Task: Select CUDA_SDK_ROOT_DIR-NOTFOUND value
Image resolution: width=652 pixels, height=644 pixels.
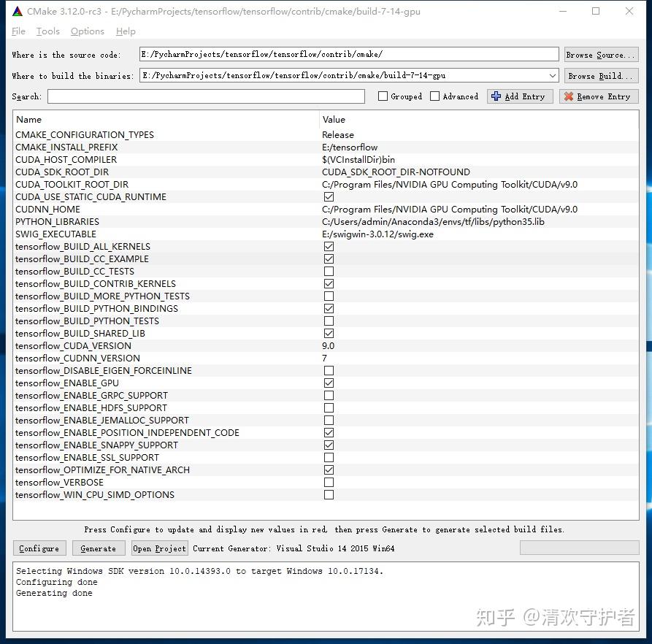Action: [x=396, y=172]
